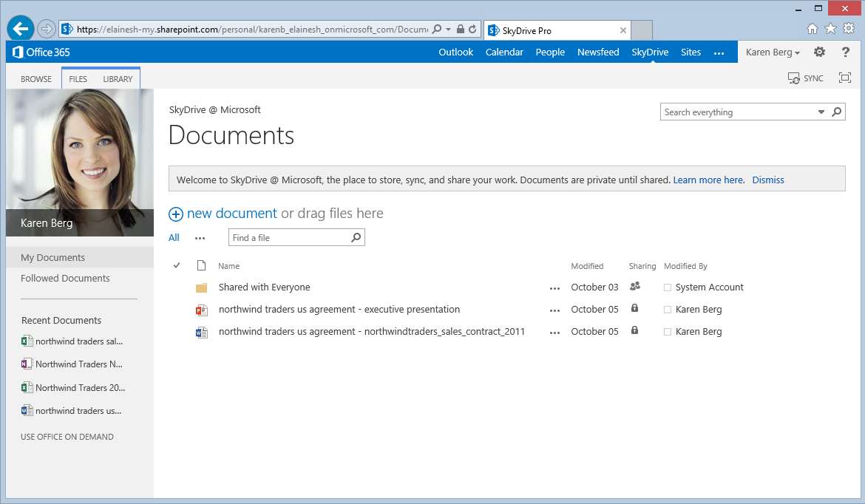Open ellipsis menu for Shared with Everyone
The width and height of the screenshot is (865, 504).
[554, 288]
